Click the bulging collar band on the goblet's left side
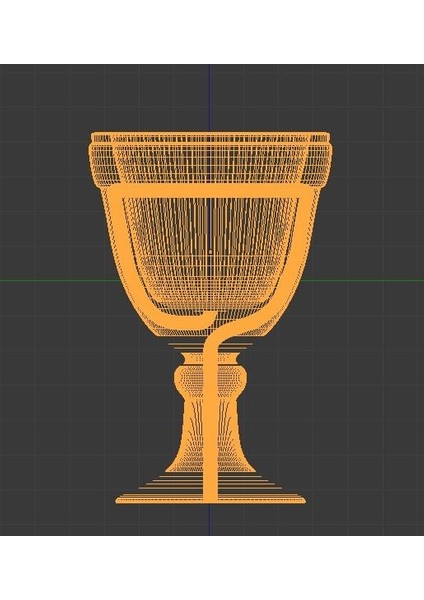424x600 pixels. pyautogui.click(x=100, y=165)
